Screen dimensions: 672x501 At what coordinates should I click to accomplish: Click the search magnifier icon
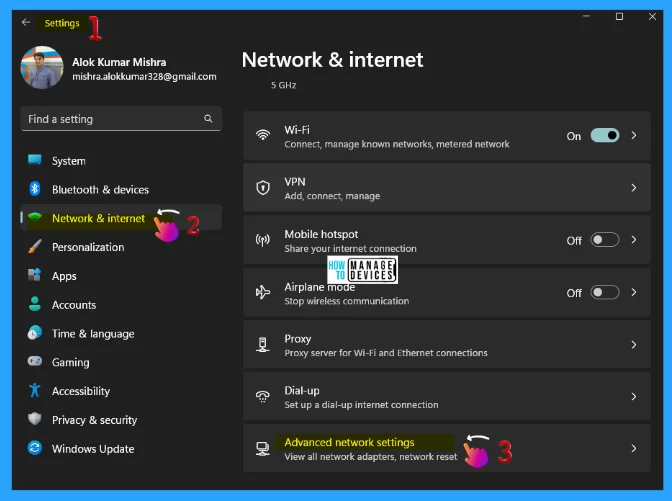pyautogui.click(x=208, y=119)
